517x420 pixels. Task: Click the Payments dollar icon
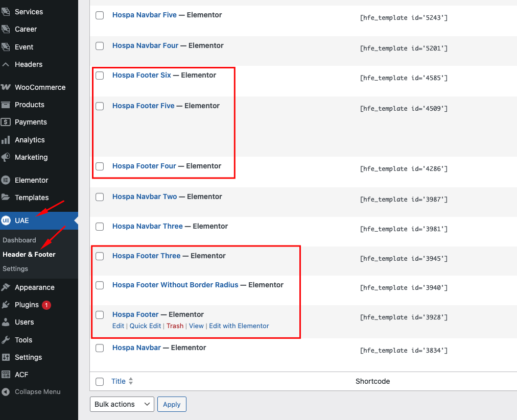(6, 122)
